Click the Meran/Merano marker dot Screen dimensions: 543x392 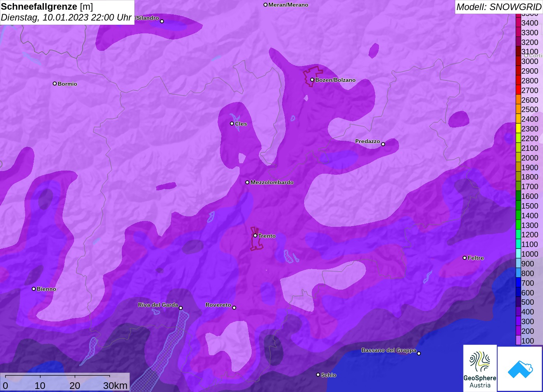coord(265,5)
